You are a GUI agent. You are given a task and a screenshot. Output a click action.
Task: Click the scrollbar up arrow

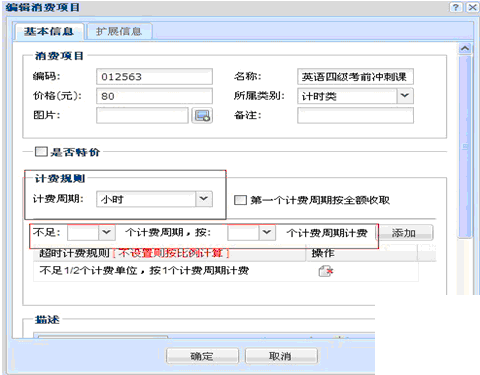pyautogui.click(x=465, y=49)
